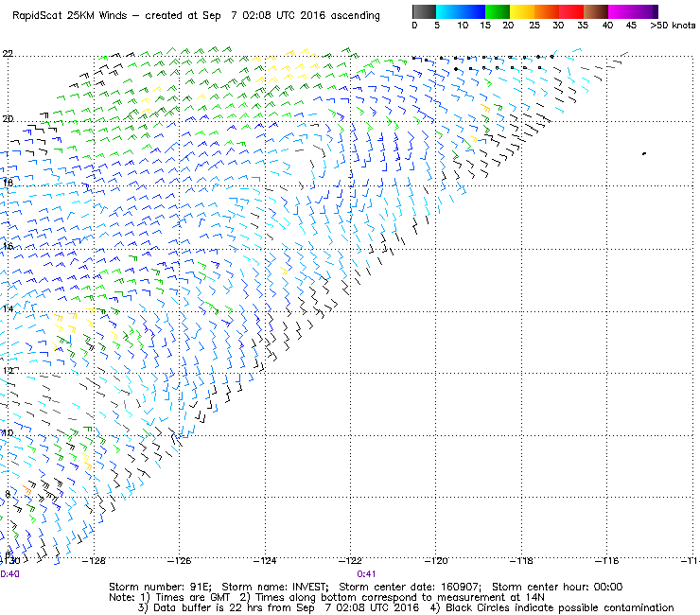Click the 'Times are GMT' note
This screenshot has height=615, width=700.
[192, 598]
